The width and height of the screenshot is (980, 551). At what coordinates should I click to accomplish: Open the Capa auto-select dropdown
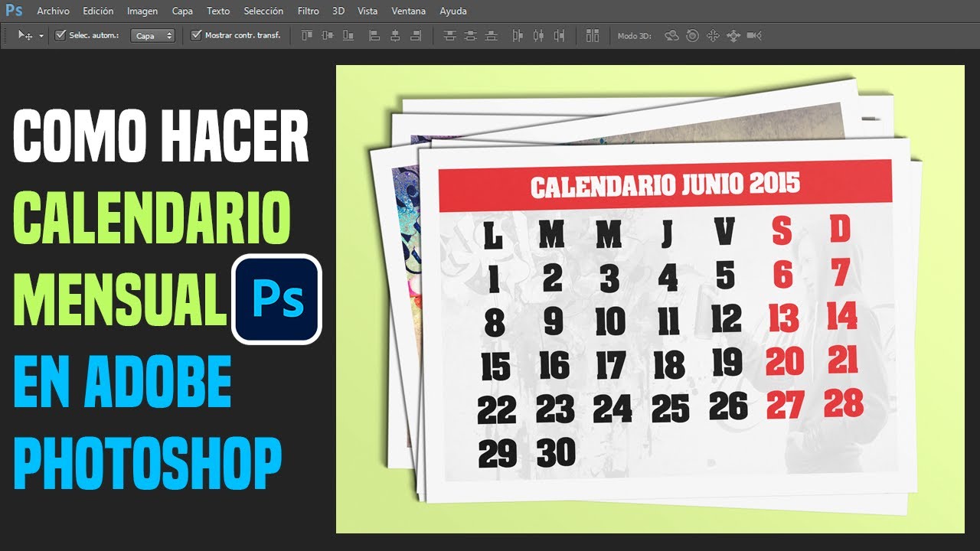coord(152,35)
